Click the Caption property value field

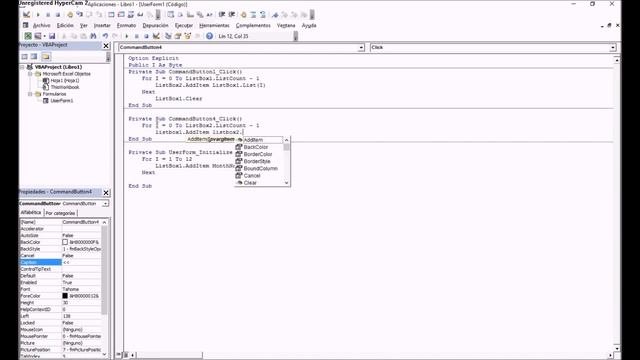(81, 262)
